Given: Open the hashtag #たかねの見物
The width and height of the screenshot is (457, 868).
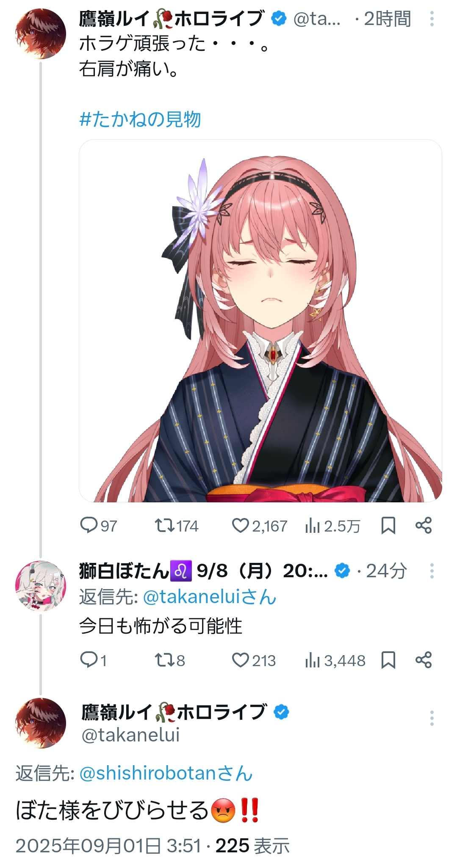Looking at the screenshot, I should click(x=140, y=119).
